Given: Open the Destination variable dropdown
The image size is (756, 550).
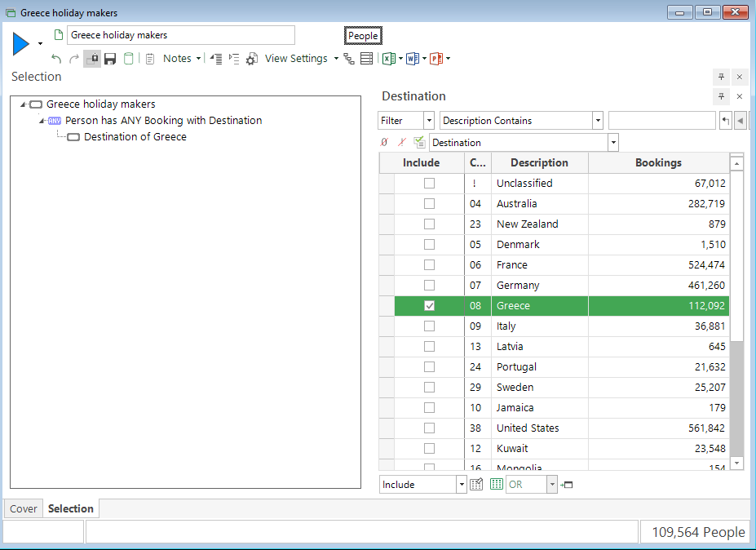Looking at the screenshot, I should tap(613, 143).
